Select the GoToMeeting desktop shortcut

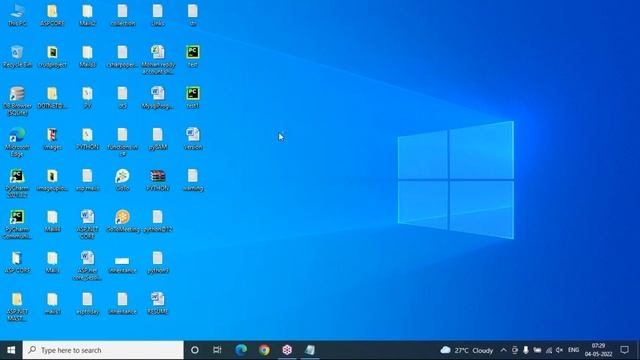pos(122,222)
